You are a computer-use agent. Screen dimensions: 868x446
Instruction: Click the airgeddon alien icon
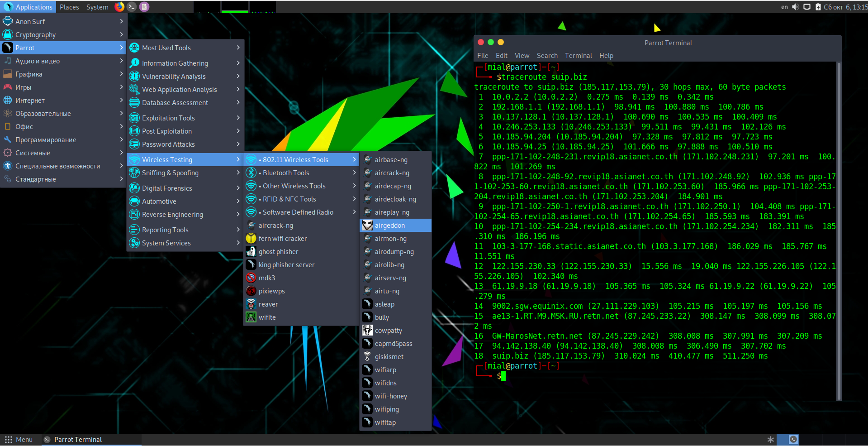[x=367, y=225]
